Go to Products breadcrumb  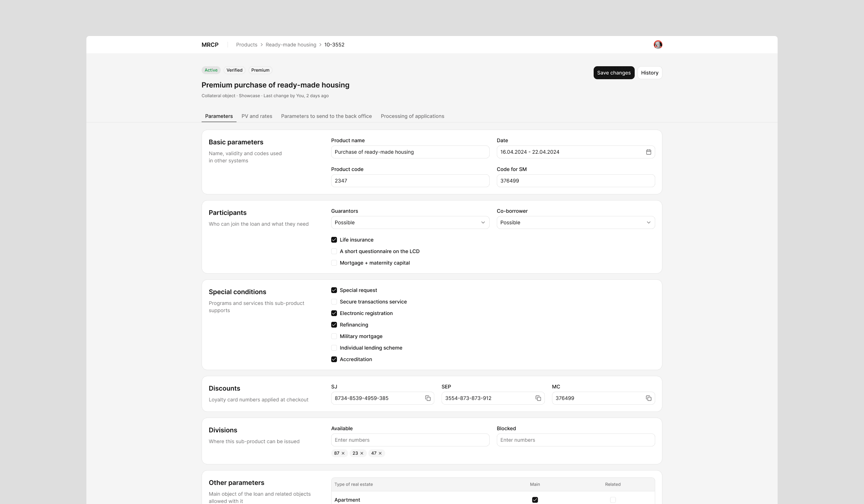pos(247,45)
